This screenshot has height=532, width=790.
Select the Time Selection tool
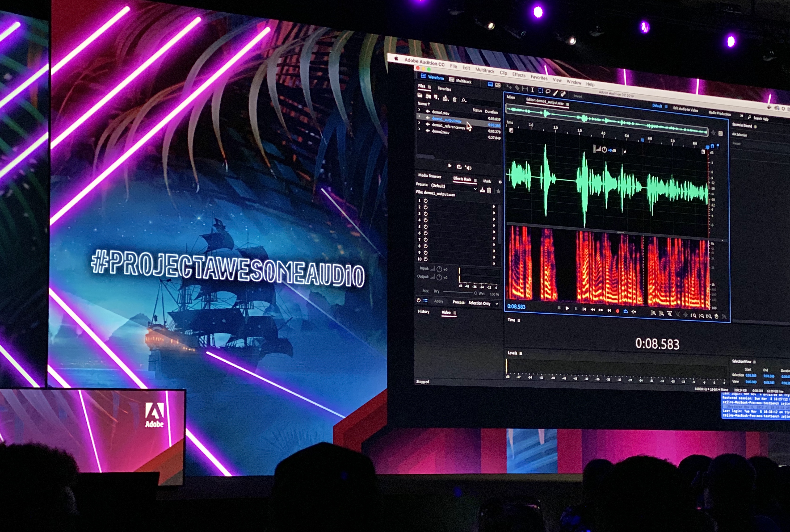[x=532, y=90]
